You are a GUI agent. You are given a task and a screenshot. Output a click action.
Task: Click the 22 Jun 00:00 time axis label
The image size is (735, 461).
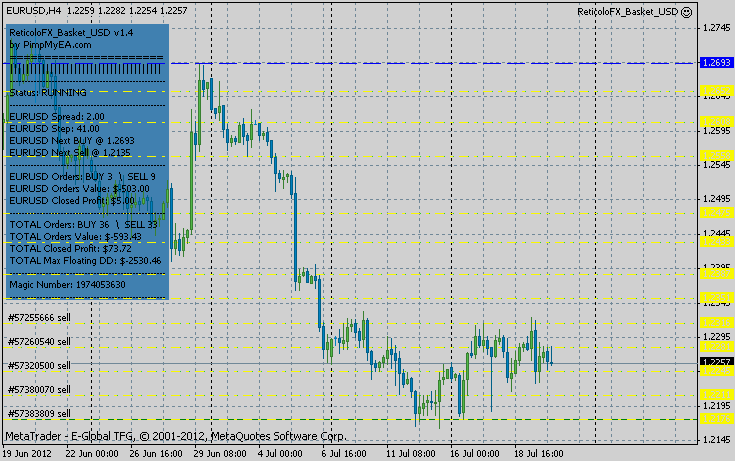point(92,454)
